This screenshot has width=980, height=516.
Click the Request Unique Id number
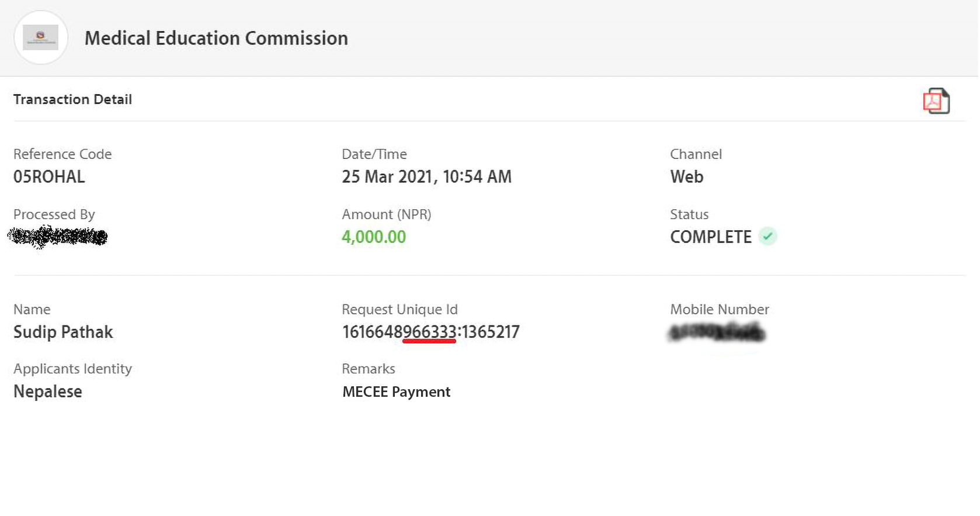[x=430, y=332]
